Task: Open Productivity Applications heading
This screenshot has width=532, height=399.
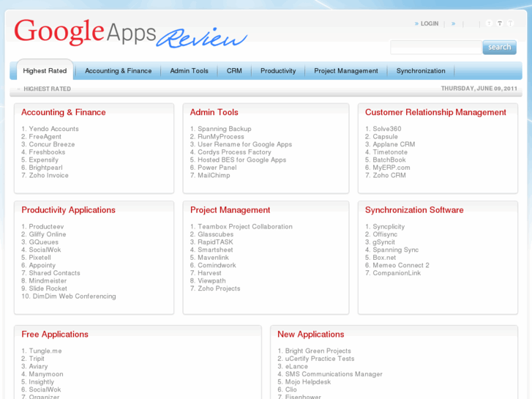Action: point(68,210)
